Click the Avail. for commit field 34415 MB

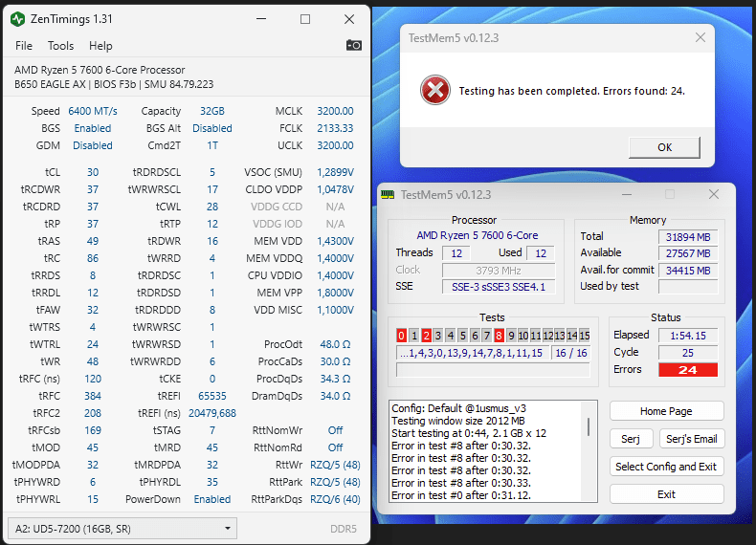688,271
